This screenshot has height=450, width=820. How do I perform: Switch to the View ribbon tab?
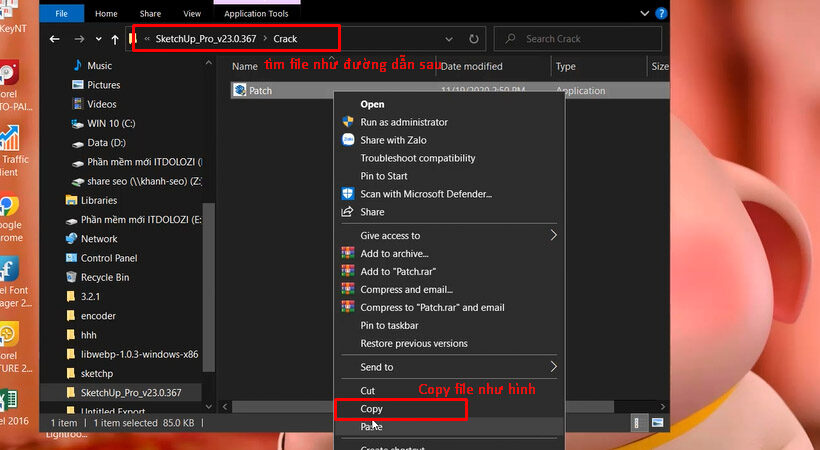coord(191,14)
